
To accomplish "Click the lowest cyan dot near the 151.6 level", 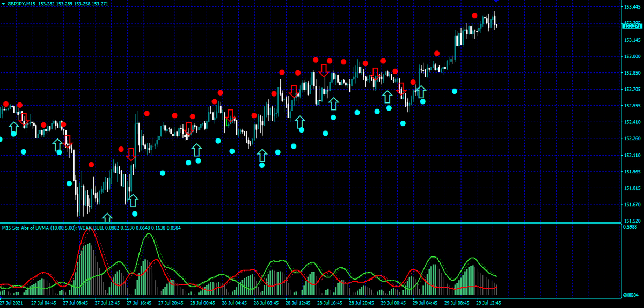I will (135, 214).
